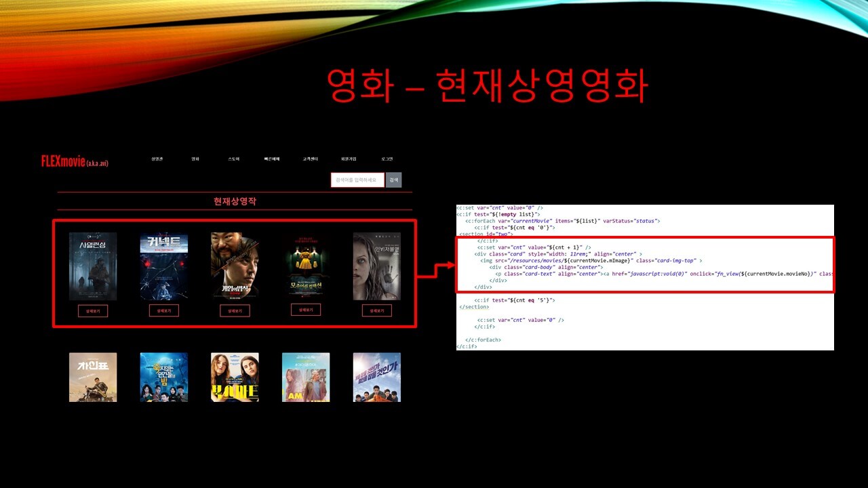
Task: Click the div class="card-body" code line
Action: (x=547, y=267)
